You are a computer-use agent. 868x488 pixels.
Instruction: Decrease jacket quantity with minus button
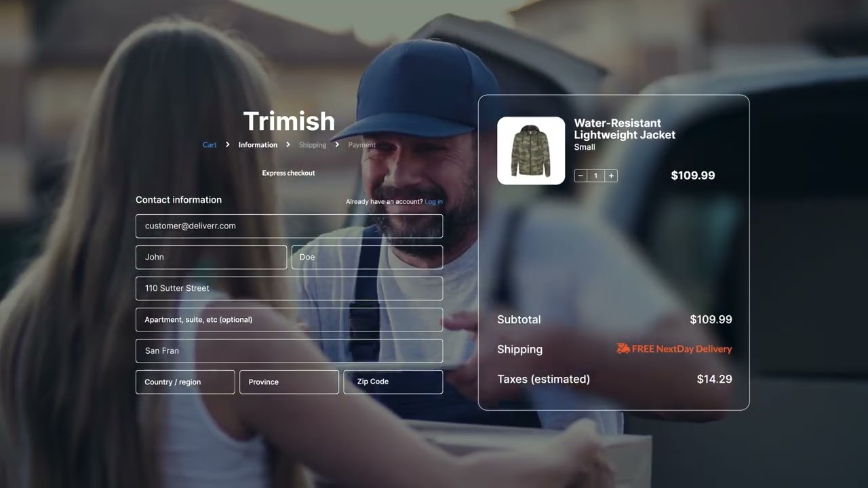click(x=580, y=176)
